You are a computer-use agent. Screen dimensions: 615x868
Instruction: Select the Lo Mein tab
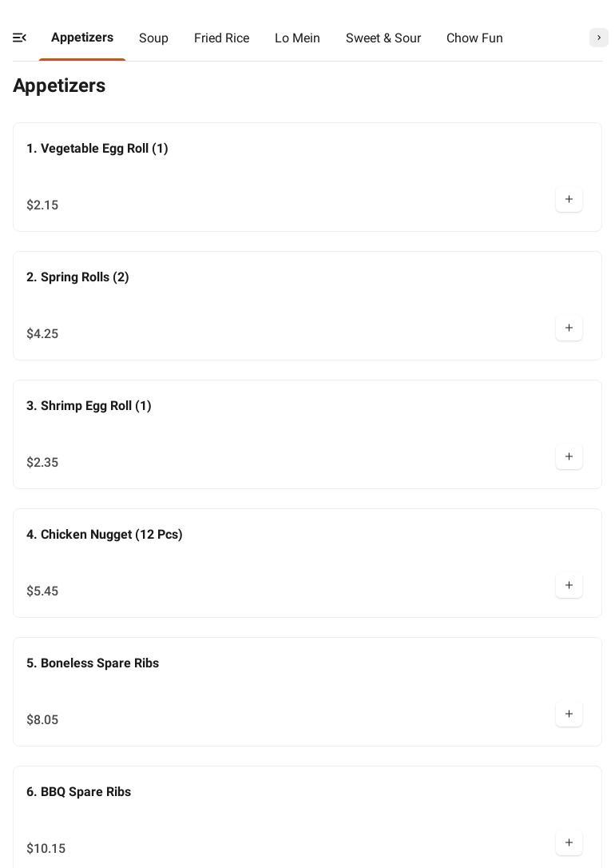297,38
